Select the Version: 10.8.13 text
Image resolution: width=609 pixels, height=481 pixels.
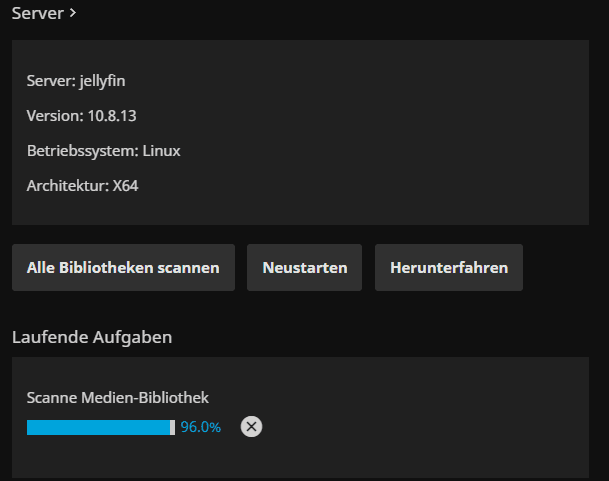click(82, 116)
